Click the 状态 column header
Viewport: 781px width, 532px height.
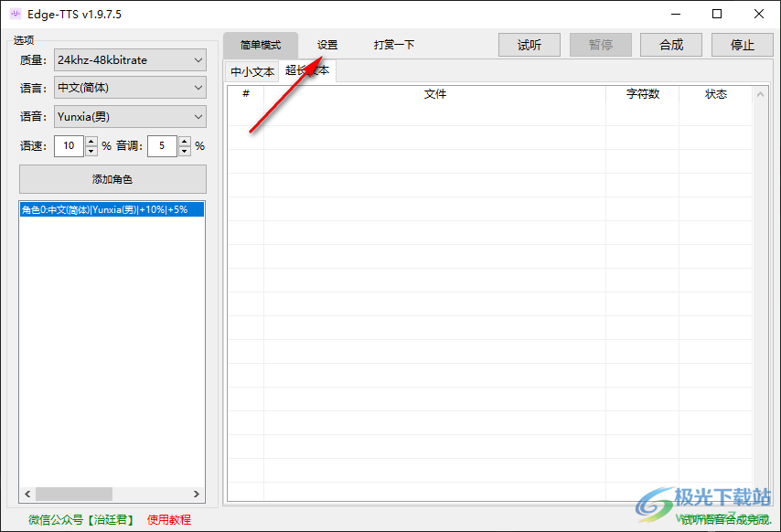pyautogui.click(x=716, y=93)
